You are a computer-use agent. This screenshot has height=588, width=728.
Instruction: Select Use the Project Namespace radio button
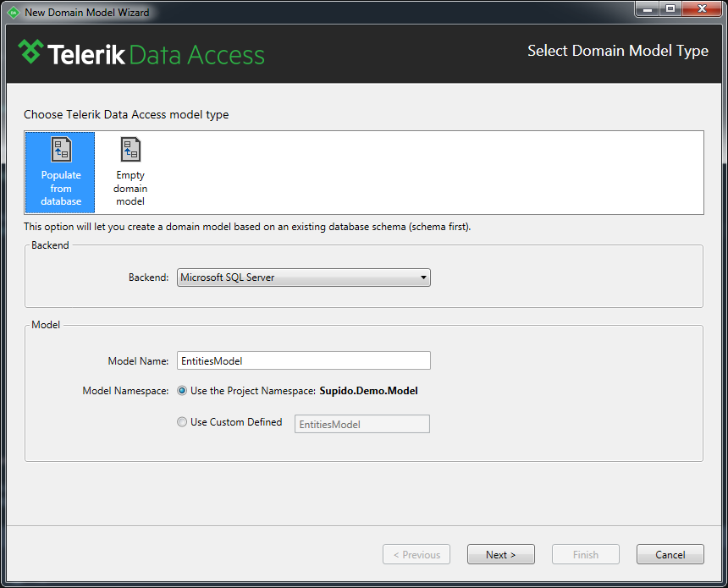click(x=182, y=391)
